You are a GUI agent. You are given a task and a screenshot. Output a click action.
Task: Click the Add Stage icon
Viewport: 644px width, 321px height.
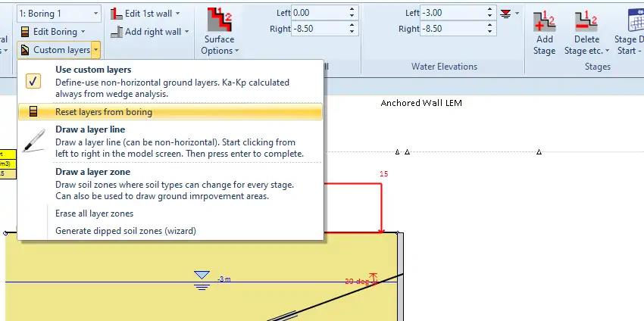(544, 21)
